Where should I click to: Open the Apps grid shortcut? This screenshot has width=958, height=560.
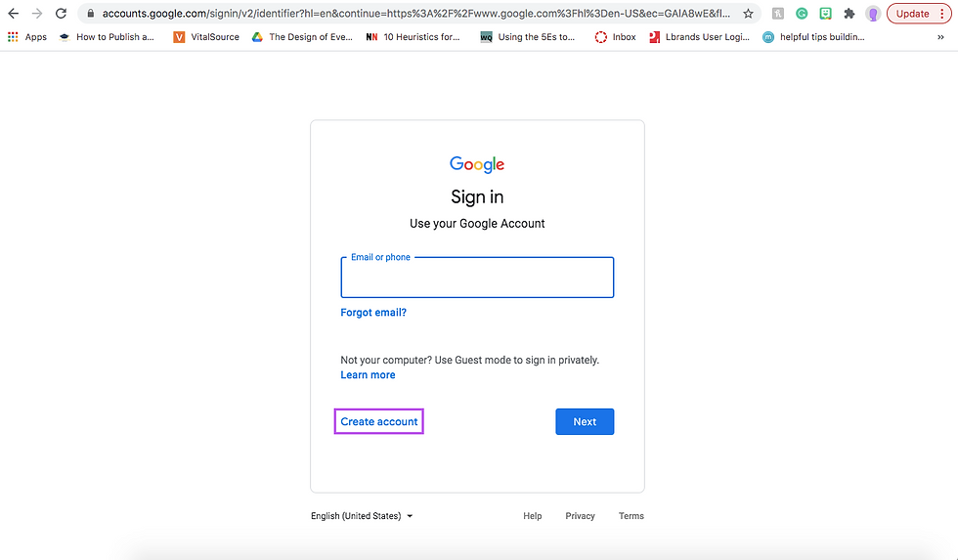coord(27,37)
